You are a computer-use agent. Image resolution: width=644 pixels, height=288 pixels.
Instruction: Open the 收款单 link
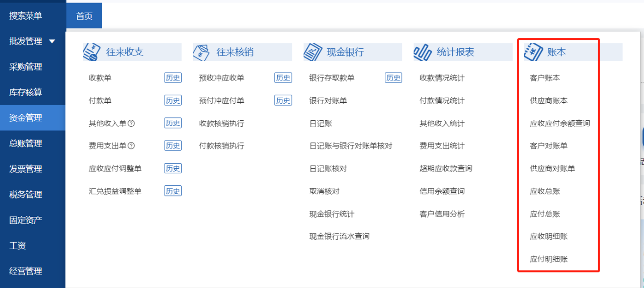click(100, 78)
